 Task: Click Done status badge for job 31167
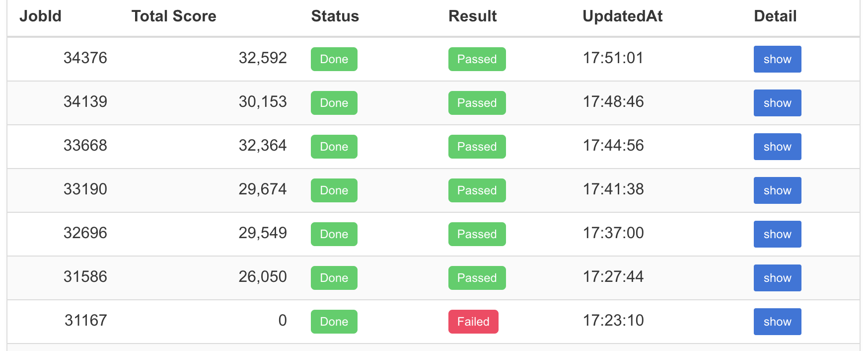coord(334,322)
